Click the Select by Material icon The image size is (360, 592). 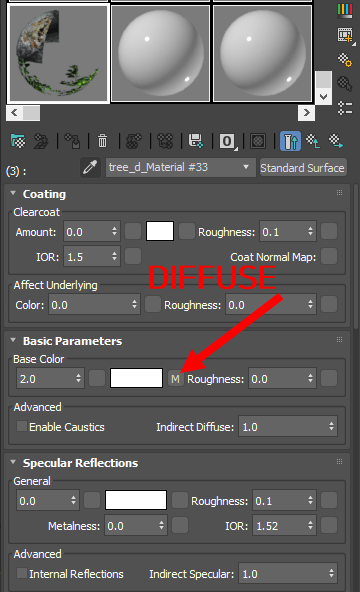click(345, 83)
